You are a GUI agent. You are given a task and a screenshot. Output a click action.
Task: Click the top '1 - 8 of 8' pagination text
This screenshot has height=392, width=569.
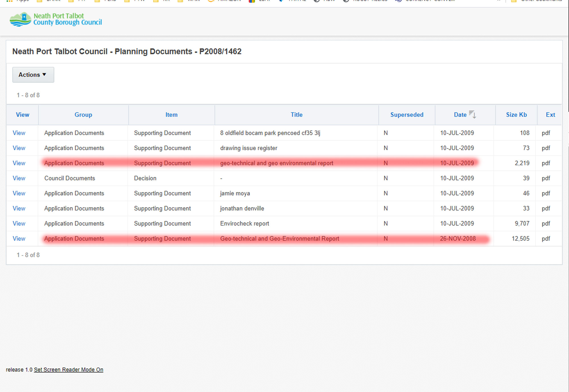[28, 95]
